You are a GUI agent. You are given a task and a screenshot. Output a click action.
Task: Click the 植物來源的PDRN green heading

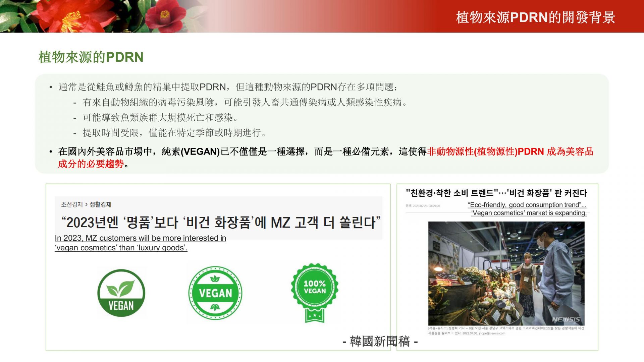pos(91,57)
